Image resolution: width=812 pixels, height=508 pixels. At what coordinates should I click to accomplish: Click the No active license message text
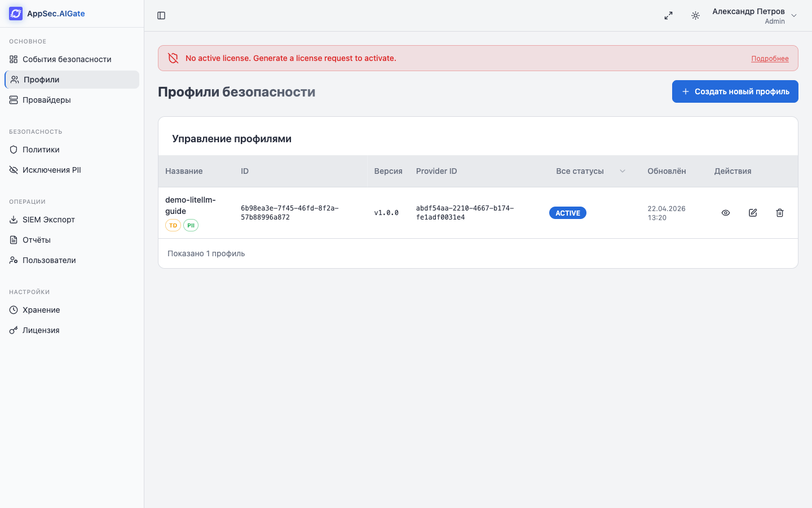click(x=291, y=58)
